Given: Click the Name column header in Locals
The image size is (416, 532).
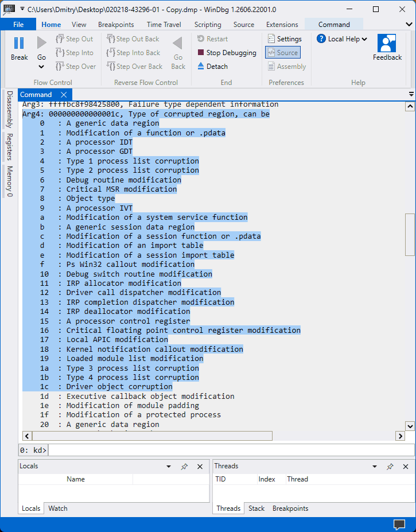Looking at the screenshot, I should point(76,479).
